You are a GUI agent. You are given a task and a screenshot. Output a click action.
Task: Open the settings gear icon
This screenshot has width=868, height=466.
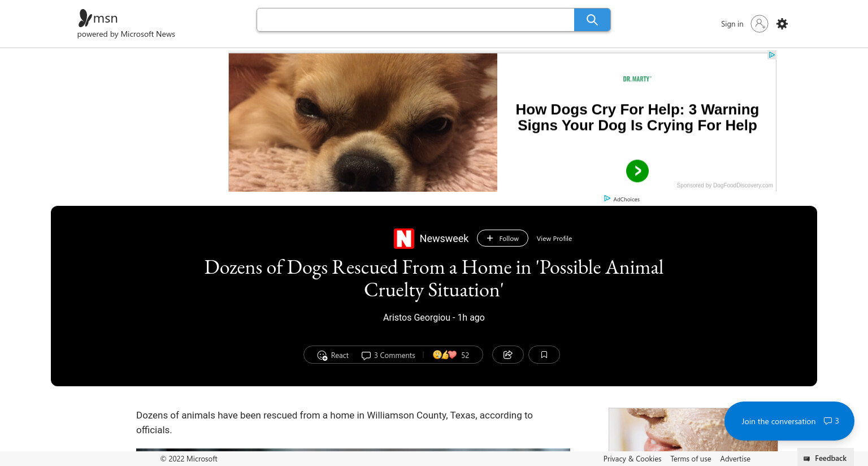(782, 24)
